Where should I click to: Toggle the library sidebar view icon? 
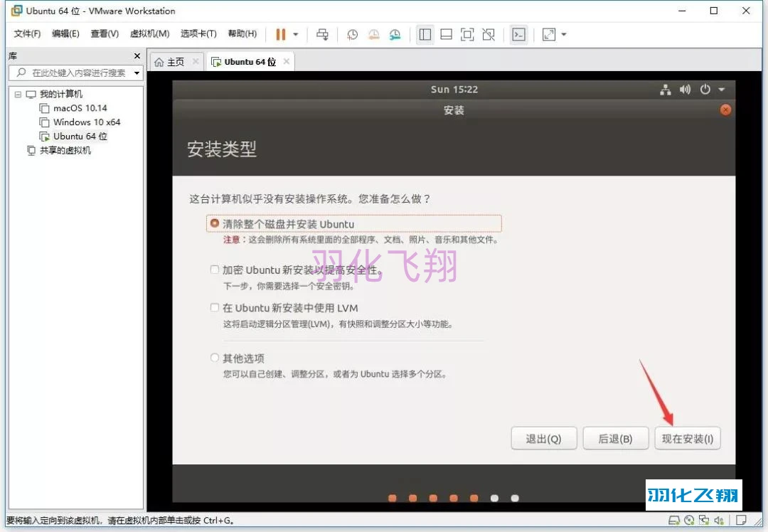(x=425, y=34)
